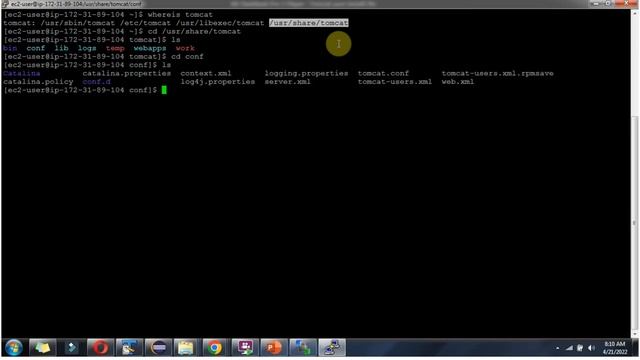Viewport: 640px width, 360px height.
Task: Open the Windows Start menu orb
Action: tap(13, 348)
